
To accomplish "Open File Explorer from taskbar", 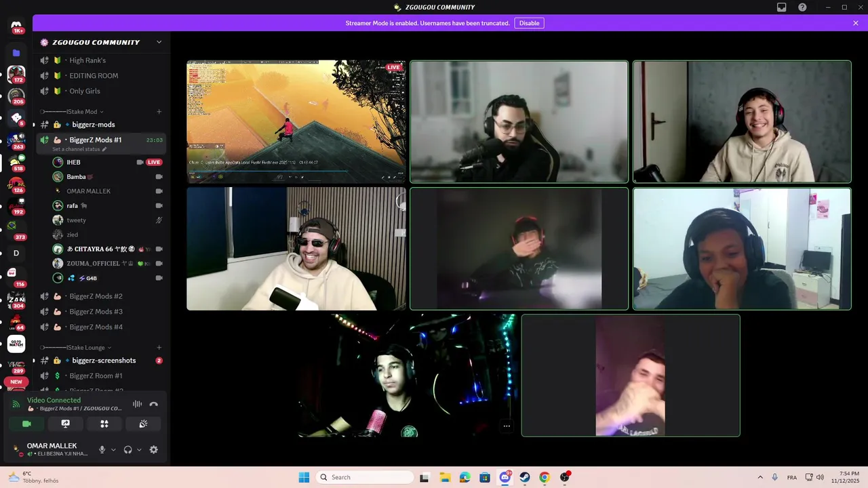I will [445, 477].
